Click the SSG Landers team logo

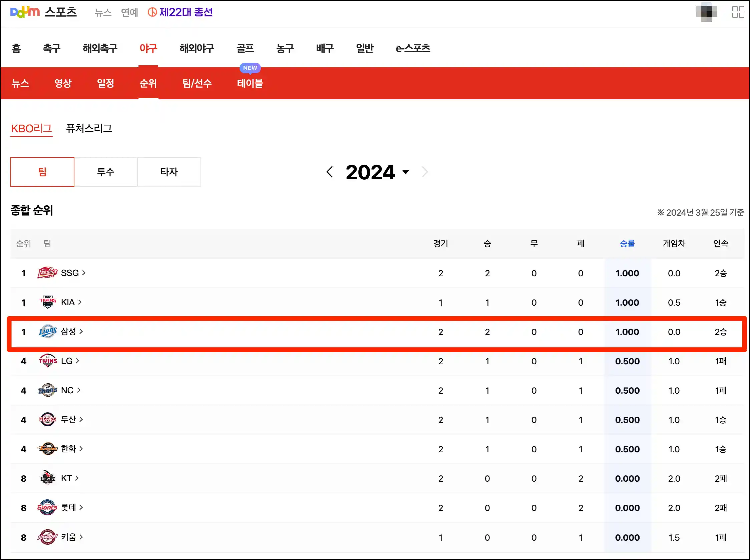pos(47,273)
